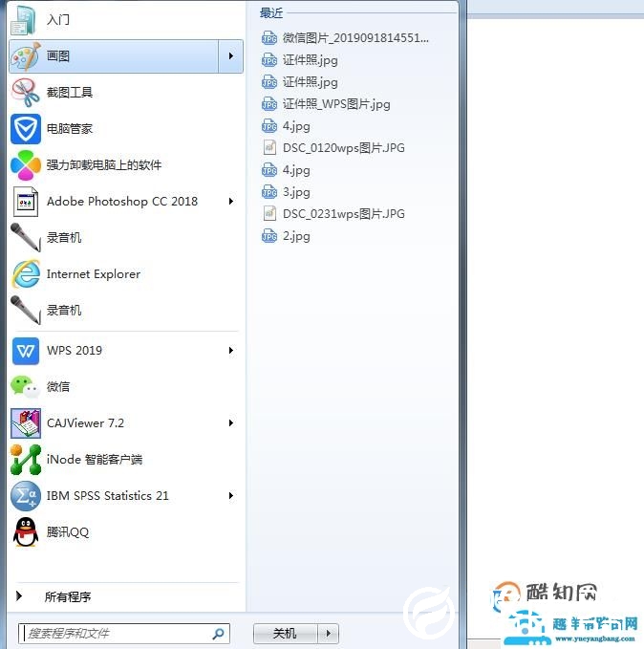The image size is (644, 649).
Task: Expand the 画图 recent files arrow
Action: pos(231,56)
